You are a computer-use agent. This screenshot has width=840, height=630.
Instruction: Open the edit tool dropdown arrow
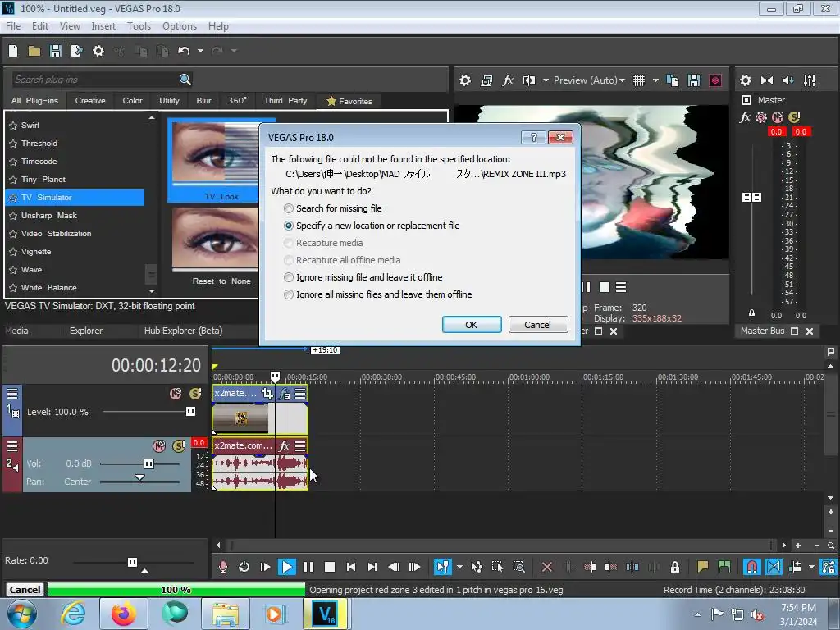point(459,567)
